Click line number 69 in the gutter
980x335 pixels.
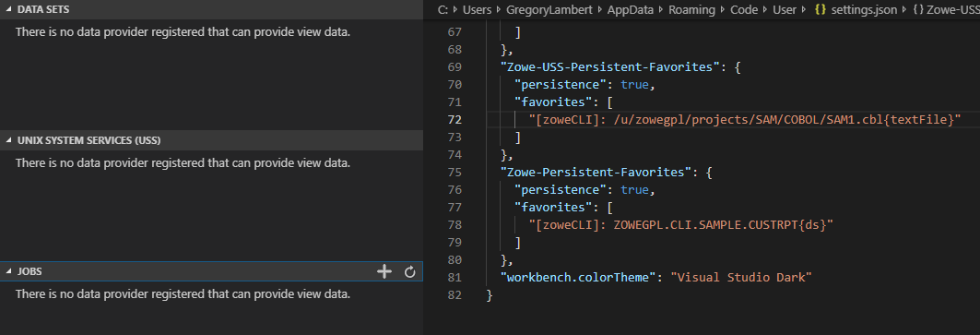tap(455, 67)
